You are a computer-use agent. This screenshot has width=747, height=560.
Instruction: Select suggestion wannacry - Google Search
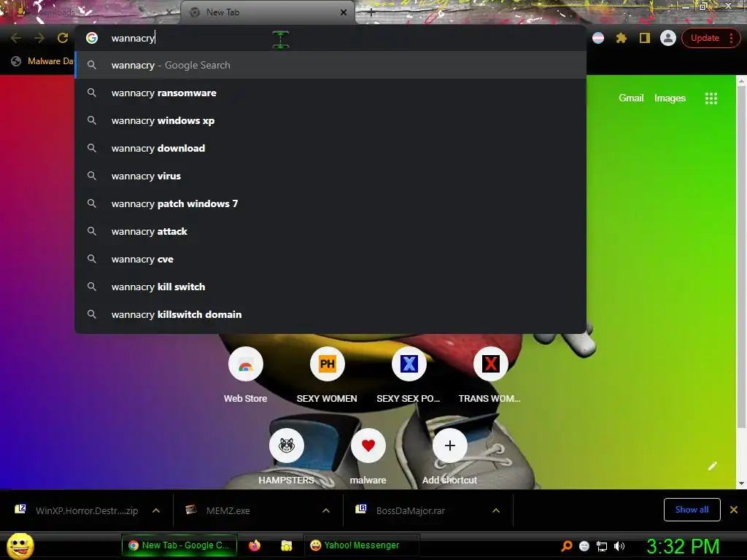(330, 65)
